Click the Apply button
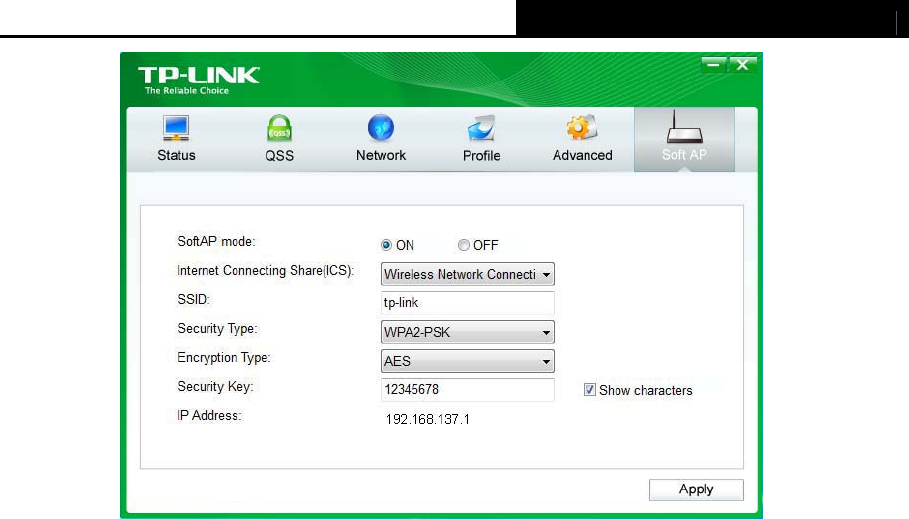This screenshot has width=909, height=519. pos(696,489)
